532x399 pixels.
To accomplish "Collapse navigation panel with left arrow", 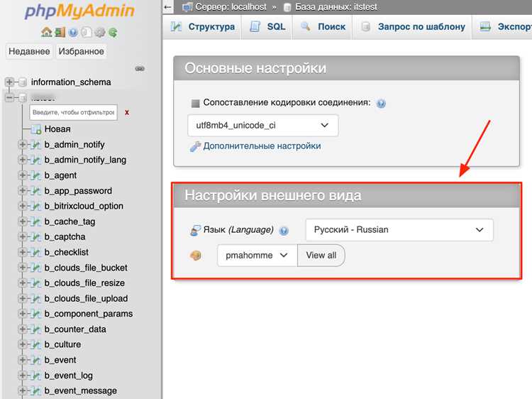I will pos(167,7).
